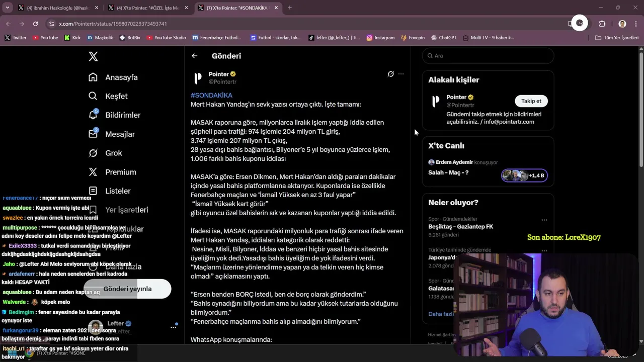
Task: Open post's three-dot more menu
Action: pyautogui.click(x=401, y=74)
